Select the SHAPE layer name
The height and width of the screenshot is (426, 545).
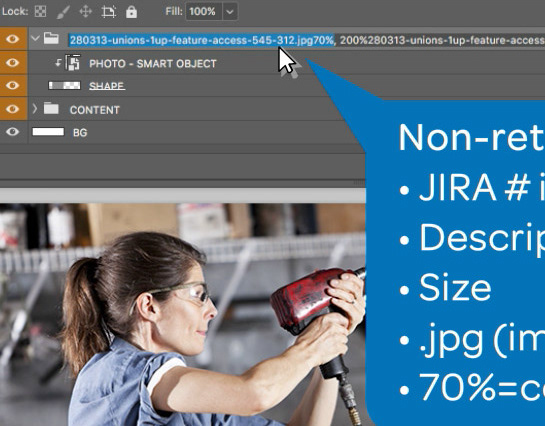107,86
